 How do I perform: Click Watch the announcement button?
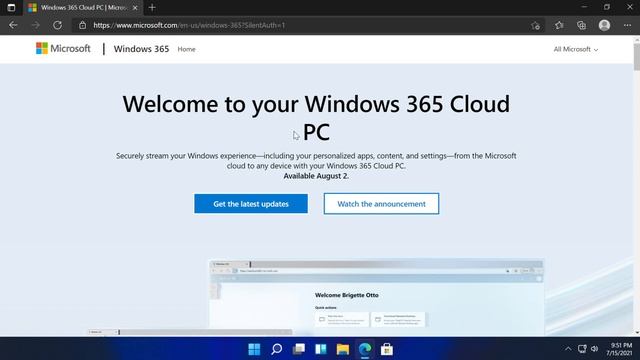(x=381, y=204)
